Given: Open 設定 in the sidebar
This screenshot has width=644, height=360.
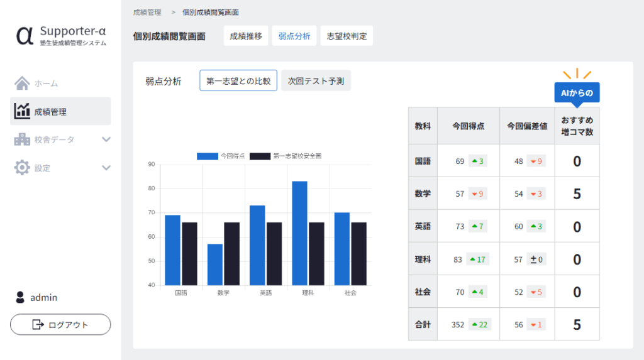Looking at the screenshot, I should pos(60,168).
